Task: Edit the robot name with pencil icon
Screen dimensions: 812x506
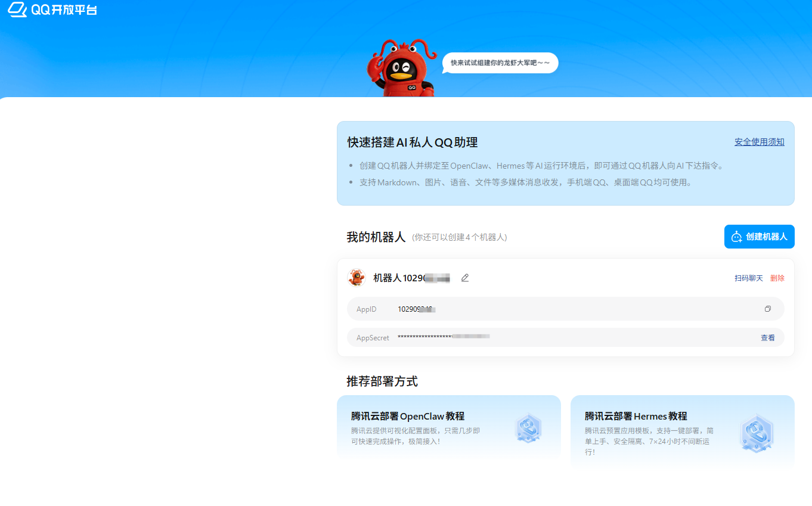Action: (x=465, y=278)
